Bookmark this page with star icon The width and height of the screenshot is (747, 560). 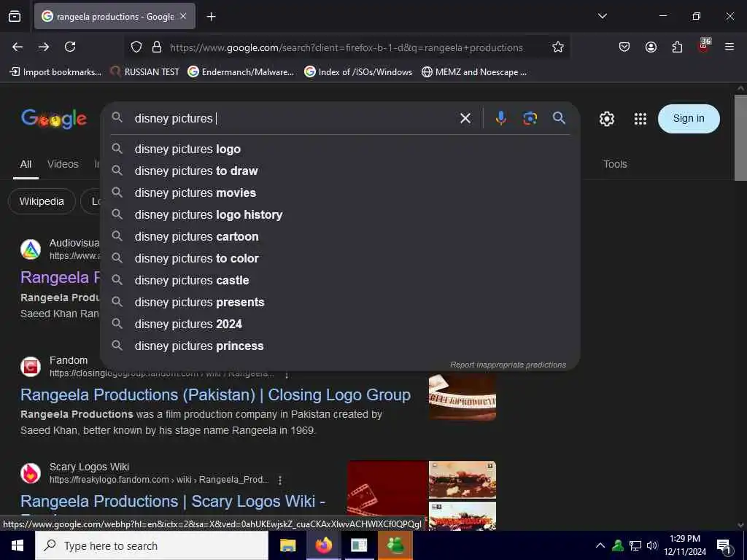coord(558,47)
